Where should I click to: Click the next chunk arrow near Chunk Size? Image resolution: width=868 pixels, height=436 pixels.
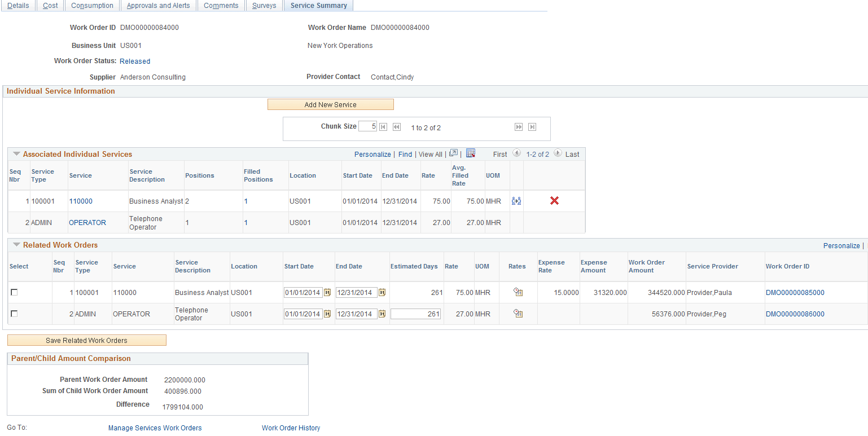pyautogui.click(x=518, y=126)
